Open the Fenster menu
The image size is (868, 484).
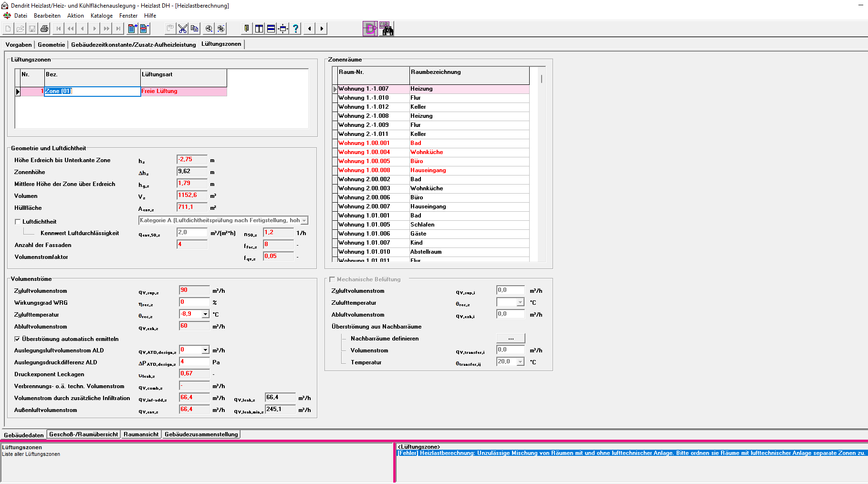(x=128, y=16)
